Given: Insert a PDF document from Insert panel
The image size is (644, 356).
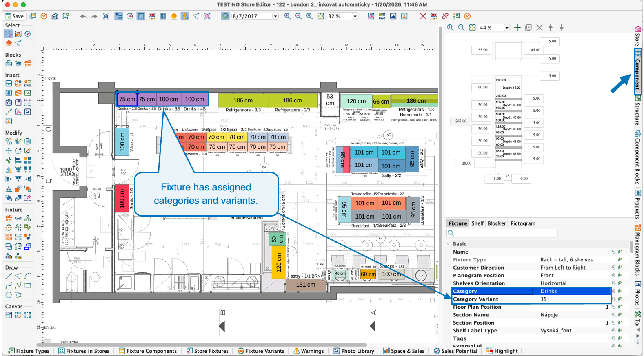Looking at the screenshot, I should click(18, 112).
